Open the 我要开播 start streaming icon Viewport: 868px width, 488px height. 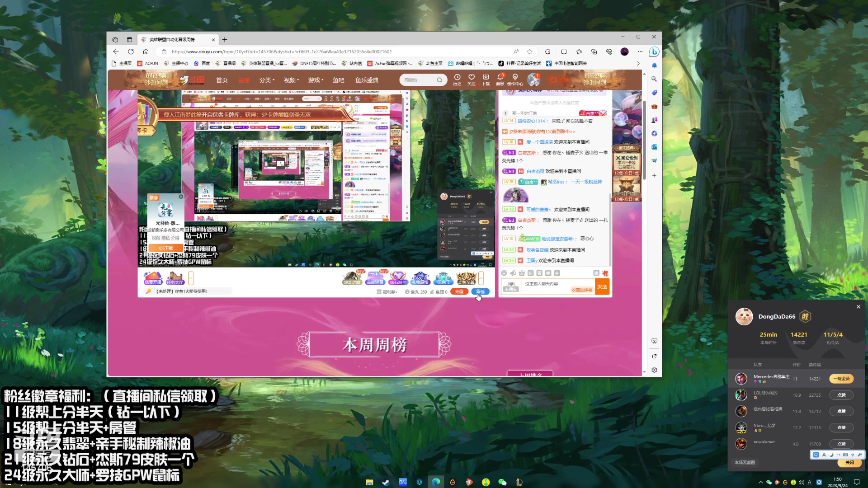pos(153,278)
